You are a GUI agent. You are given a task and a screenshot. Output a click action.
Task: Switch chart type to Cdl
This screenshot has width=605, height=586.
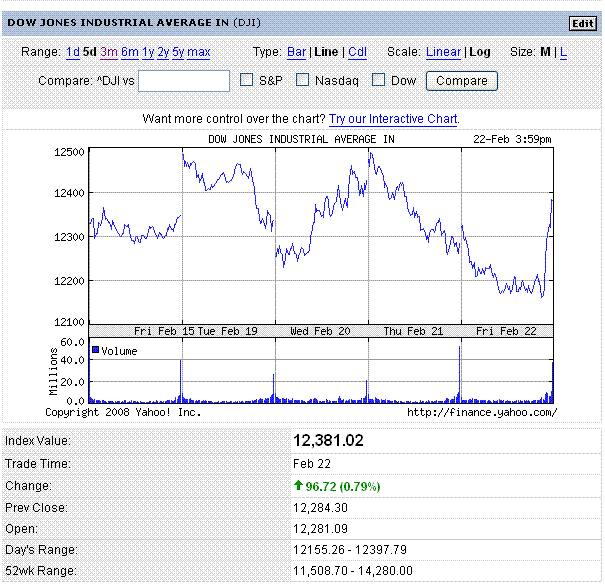357,52
